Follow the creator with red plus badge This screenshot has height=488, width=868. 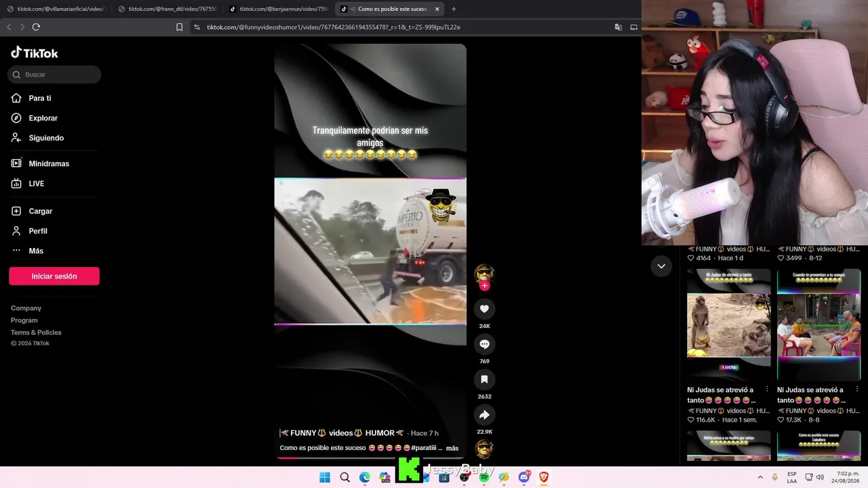coord(484,285)
